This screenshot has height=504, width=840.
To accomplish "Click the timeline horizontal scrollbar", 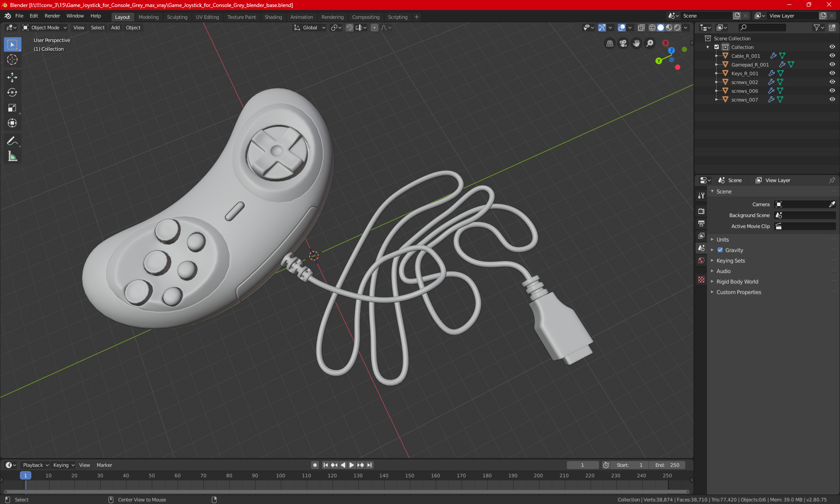I will point(346,492).
